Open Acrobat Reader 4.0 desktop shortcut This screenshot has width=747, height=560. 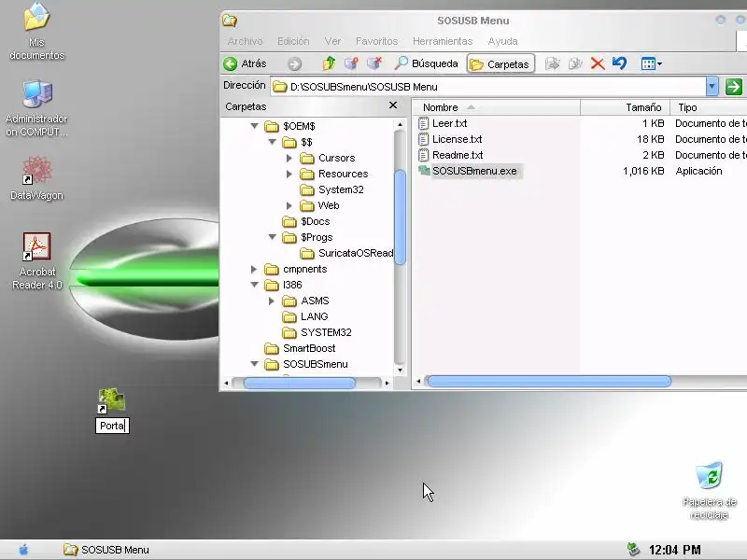pos(36,261)
